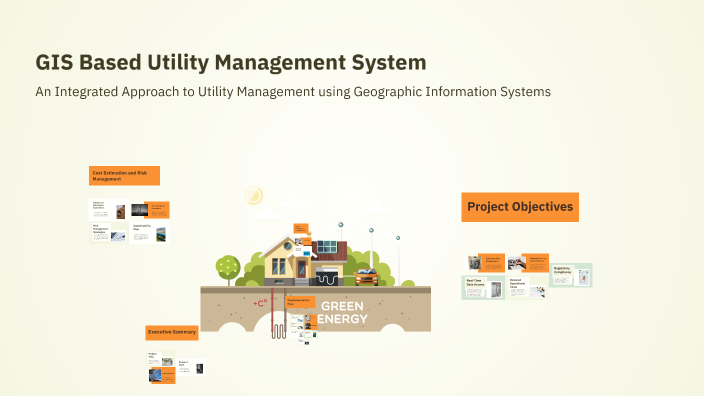The height and width of the screenshot is (396, 704).
Task: Open the Implementation Plan topic label
Action: [x=300, y=302]
